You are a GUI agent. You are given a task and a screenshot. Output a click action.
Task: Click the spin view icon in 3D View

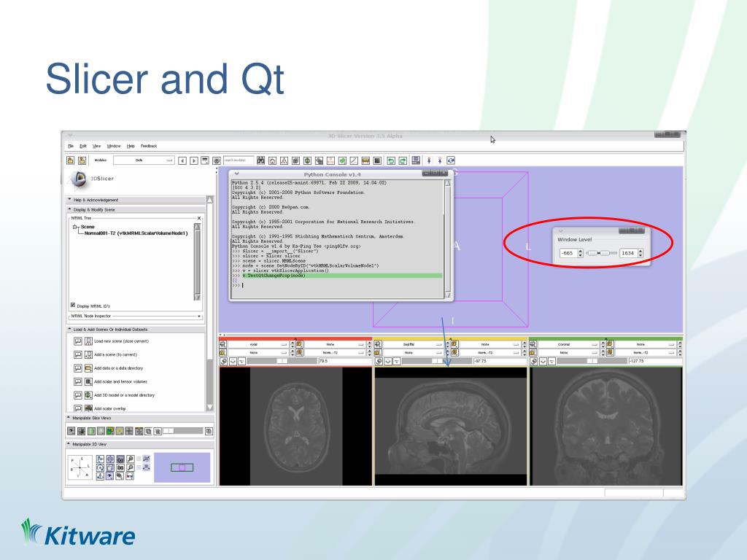[100, 467]
